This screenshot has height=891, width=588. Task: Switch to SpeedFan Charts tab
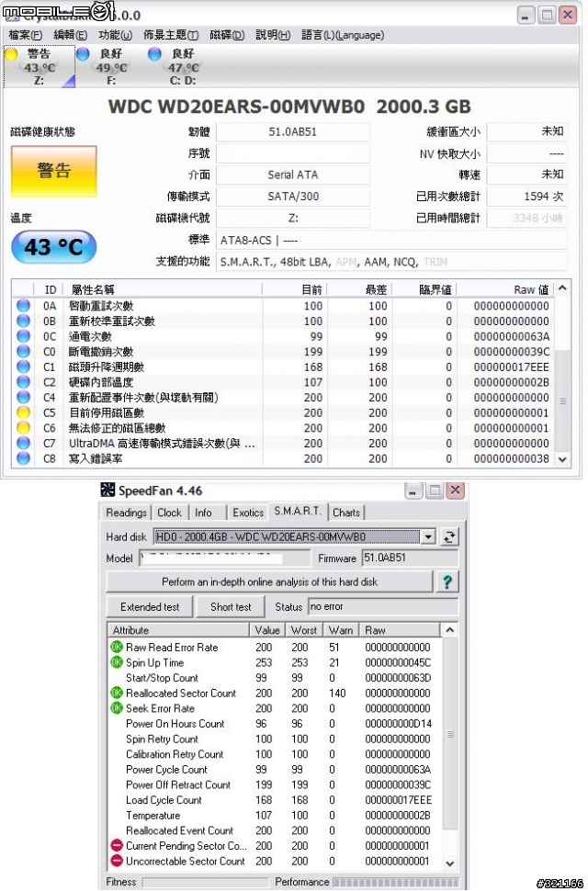pos(346,513)
